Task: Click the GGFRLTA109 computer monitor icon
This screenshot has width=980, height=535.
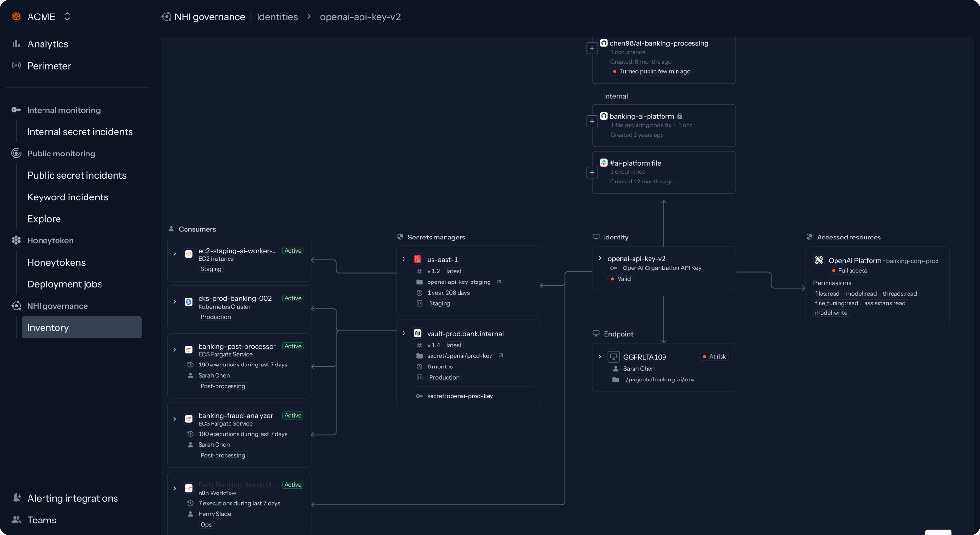Action: tap(614, 357)
